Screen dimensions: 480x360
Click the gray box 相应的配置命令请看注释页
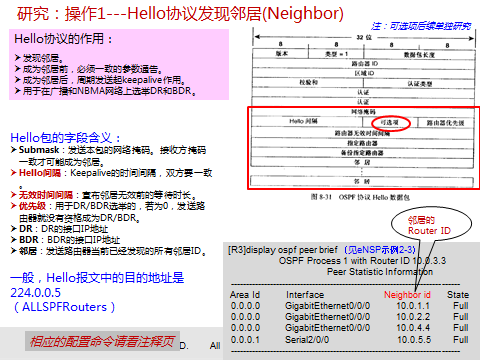click(x=102, y=341)
